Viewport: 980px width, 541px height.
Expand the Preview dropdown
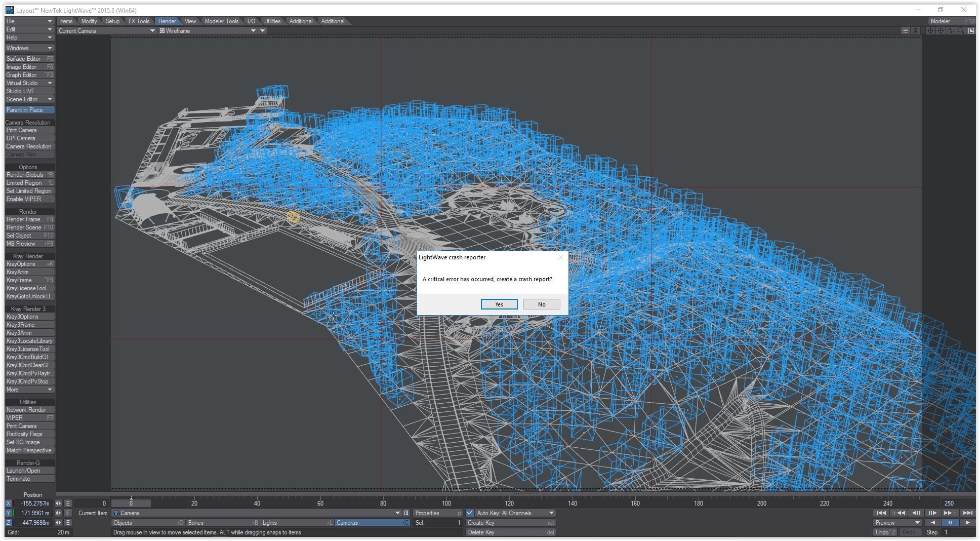click(x=896, y=523)
